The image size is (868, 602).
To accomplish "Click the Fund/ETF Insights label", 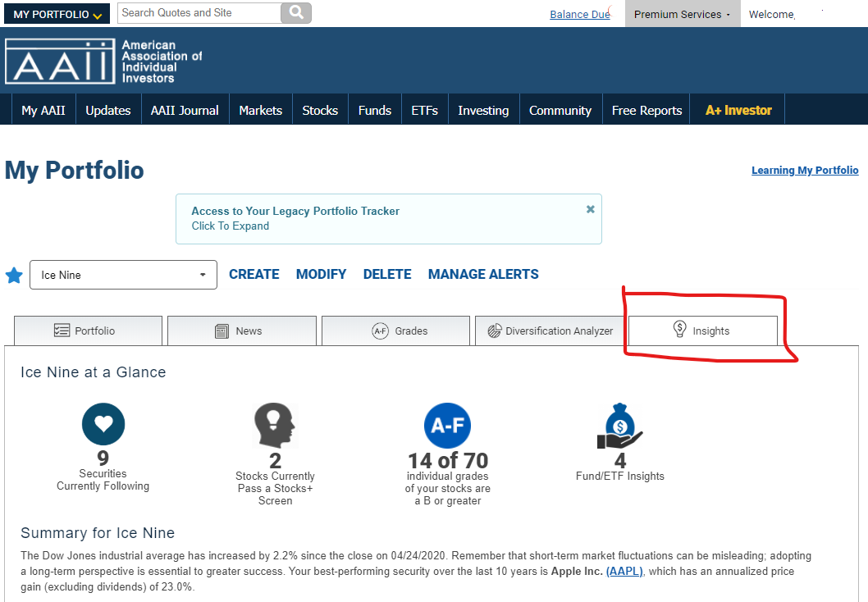I will pyautogui.click(x=620, y=476).
